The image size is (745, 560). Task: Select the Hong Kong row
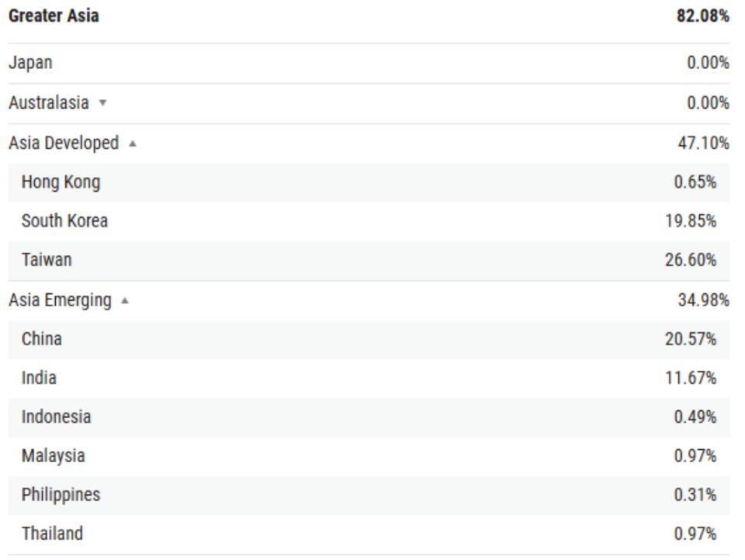pos(369,182)
